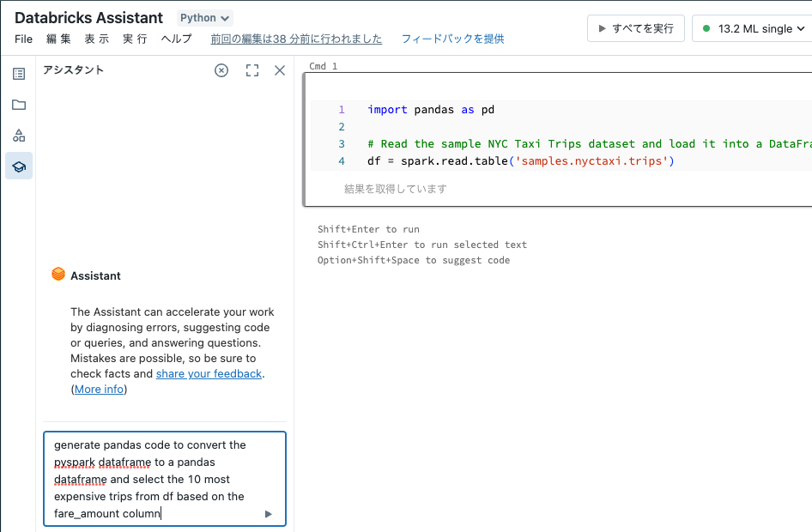Click the orange Assistant logo icon
The height and width of the screenshot is (532, 812).
pos(58,274)
